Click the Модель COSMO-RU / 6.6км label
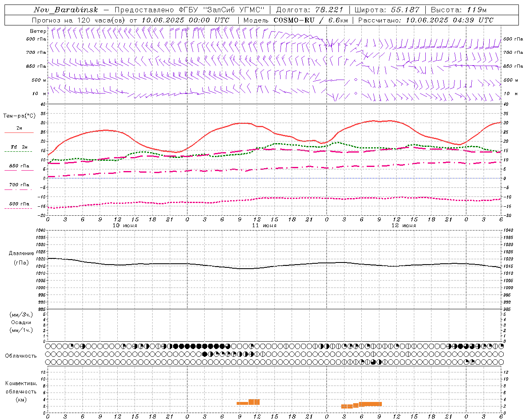 point(295,20)
